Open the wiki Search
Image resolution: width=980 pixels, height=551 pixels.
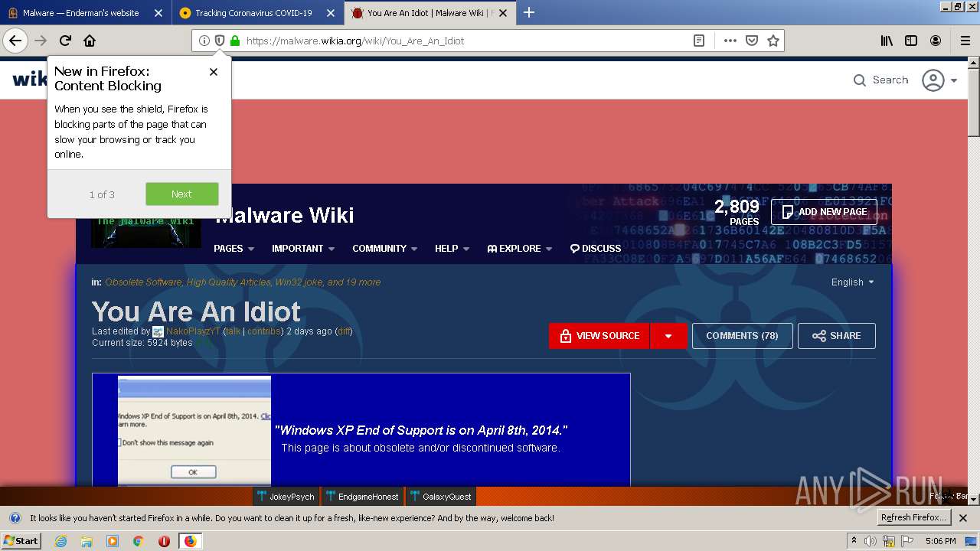(x=881, y=80)
